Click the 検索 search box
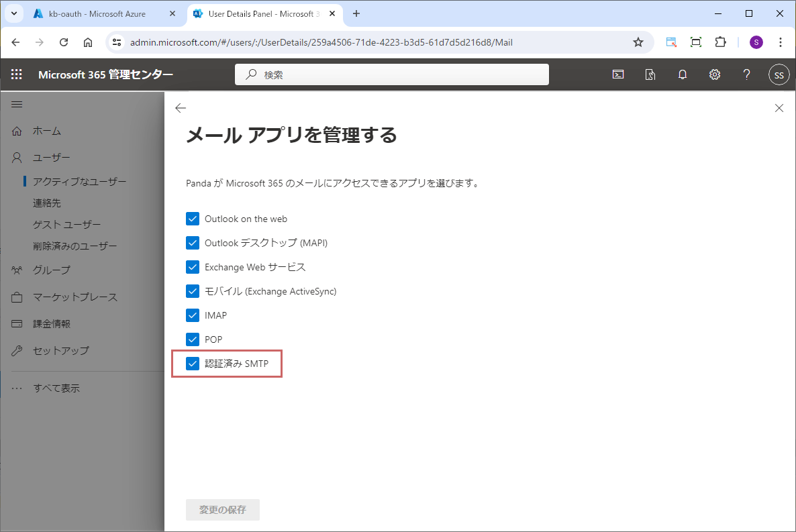Image resolution: width=796 pixels, height=532 pixels. (391, 74)
